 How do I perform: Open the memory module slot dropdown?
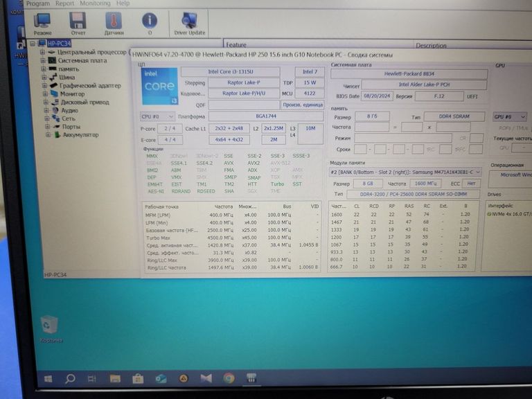pos(405,172)
